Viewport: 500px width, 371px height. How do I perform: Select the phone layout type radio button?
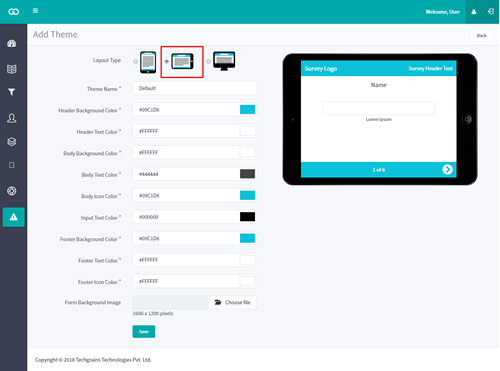(x=135, y=61)
